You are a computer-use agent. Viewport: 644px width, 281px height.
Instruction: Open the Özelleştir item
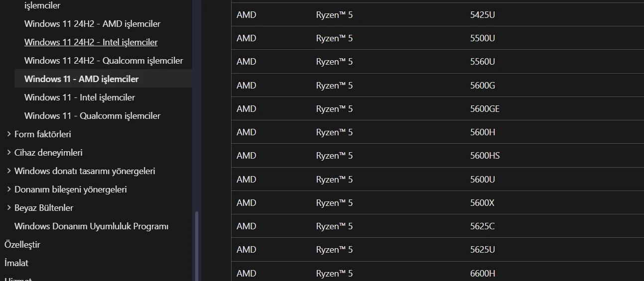click(x=22, y=245)
